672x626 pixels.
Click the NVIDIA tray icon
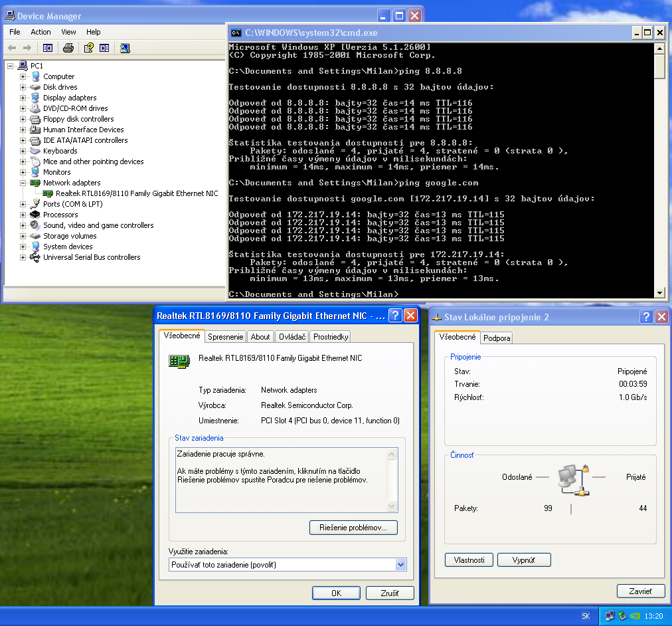[x=635, y=616]
